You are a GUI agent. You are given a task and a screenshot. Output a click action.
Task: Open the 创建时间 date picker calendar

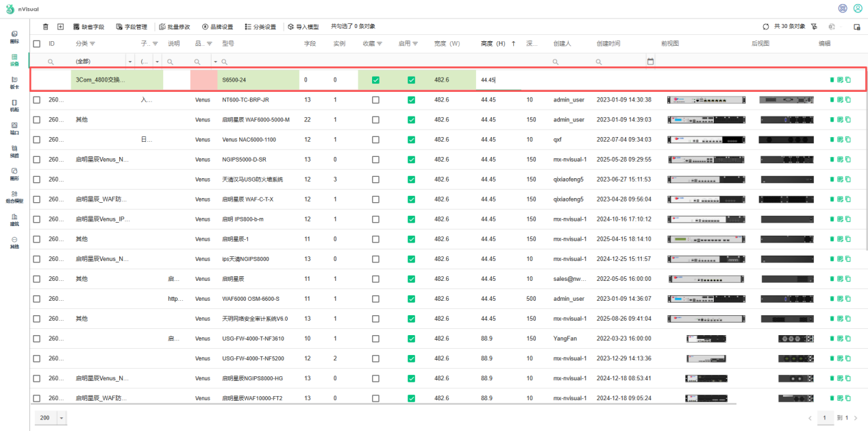click(x=650, y=62)
